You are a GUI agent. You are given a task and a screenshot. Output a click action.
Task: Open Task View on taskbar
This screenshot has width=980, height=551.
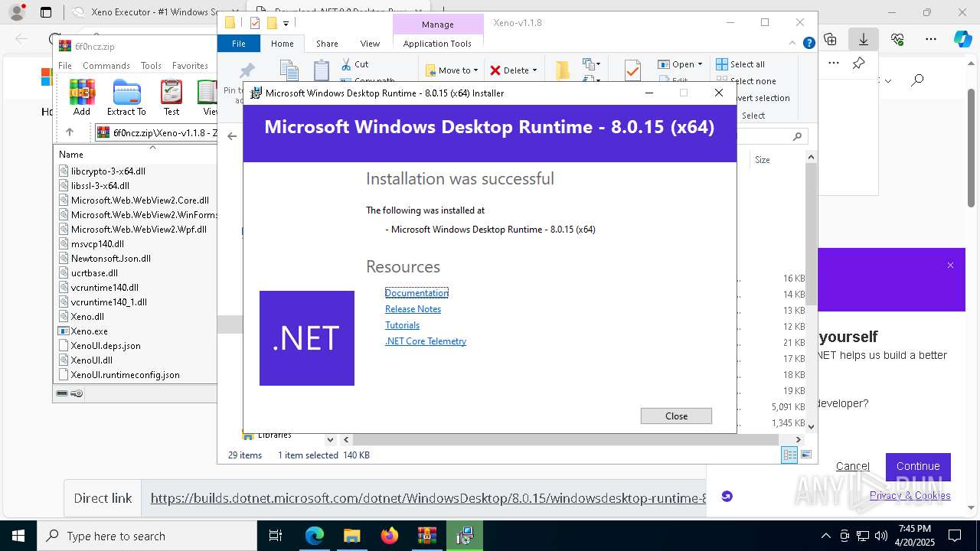point(276,536)
